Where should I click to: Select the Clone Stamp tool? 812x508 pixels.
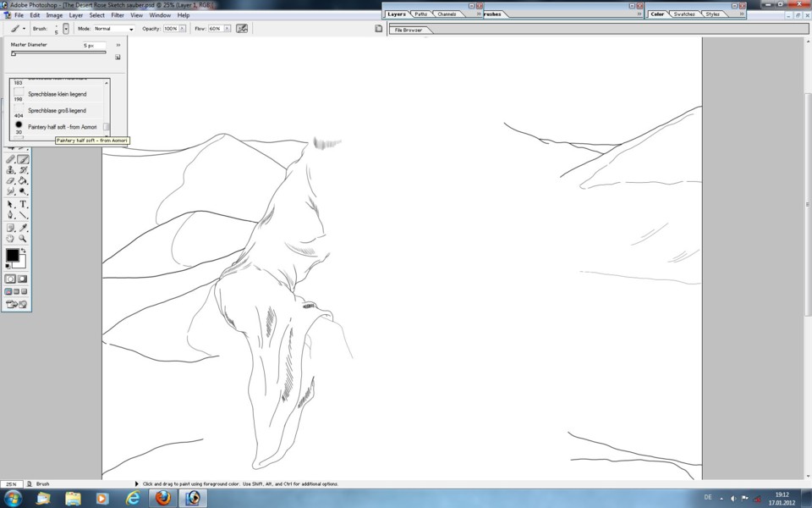pos(10,170)
